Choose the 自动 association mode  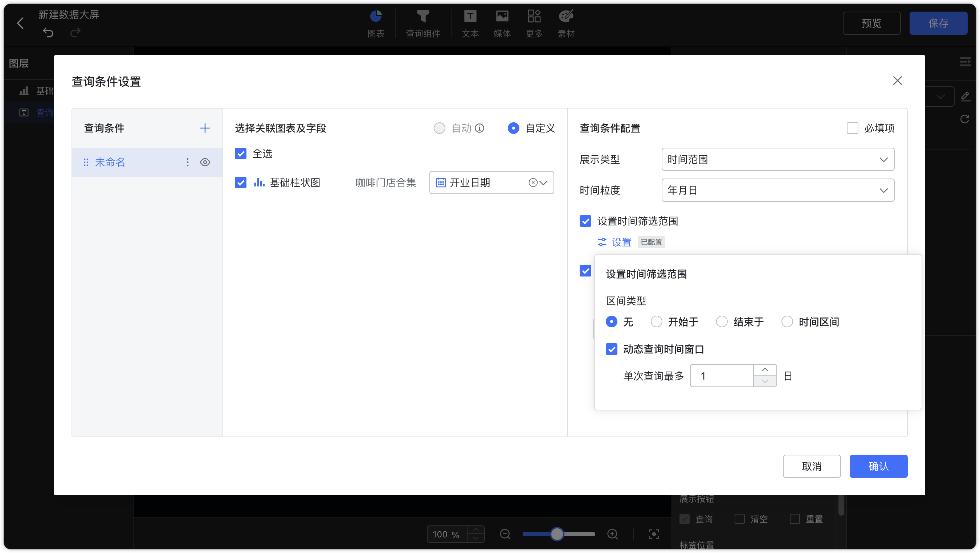(440, 128)
